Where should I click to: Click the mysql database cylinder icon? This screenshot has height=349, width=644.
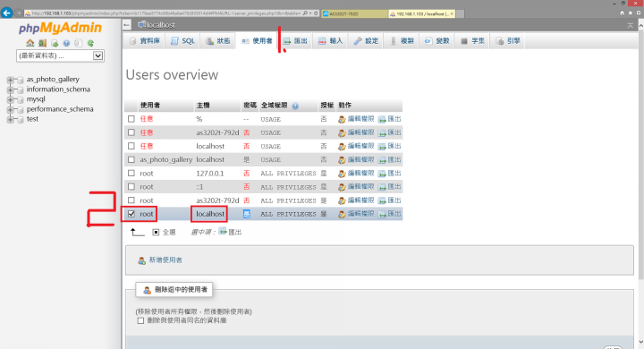click(20, 100)
